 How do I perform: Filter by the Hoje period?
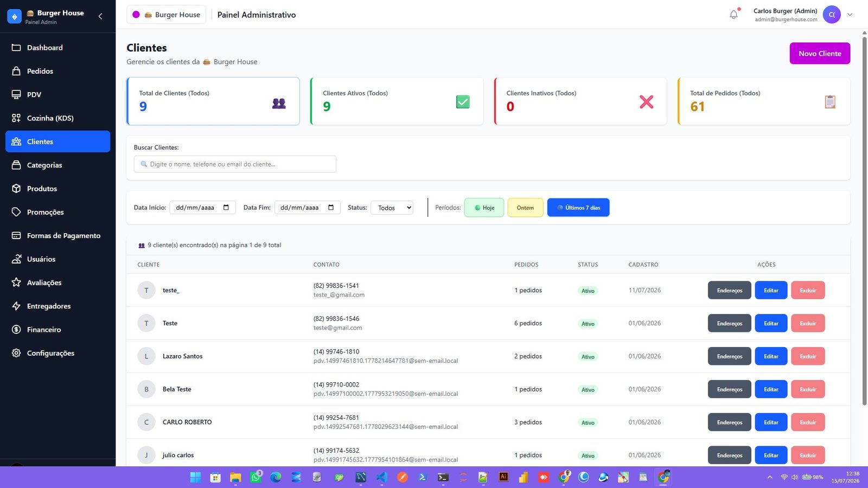[x=484, y=208]
